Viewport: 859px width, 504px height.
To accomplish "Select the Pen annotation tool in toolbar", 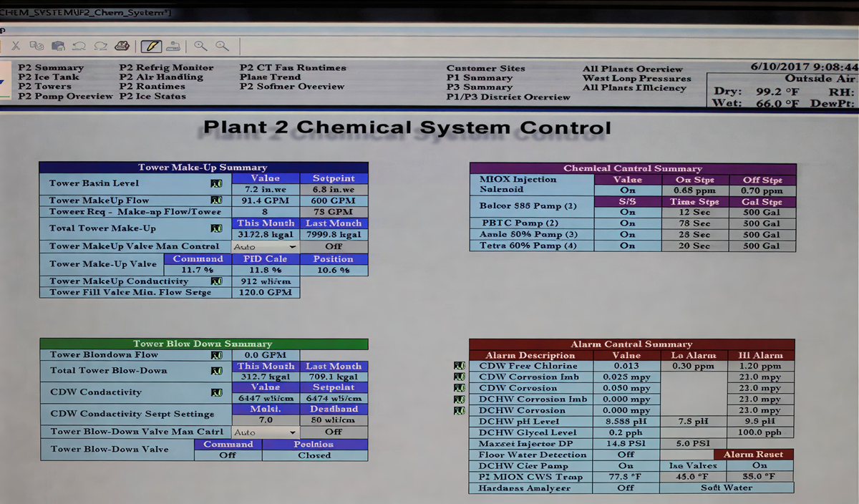I will 151,46.
